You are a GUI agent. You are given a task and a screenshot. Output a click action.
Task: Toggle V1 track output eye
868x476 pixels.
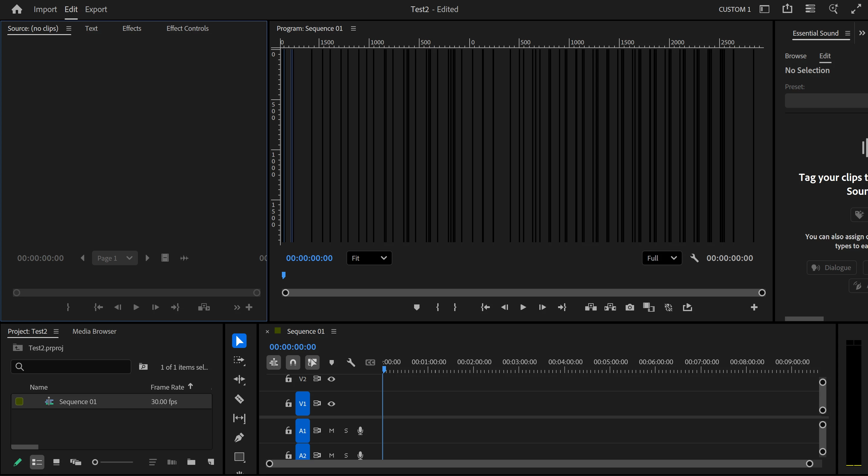point(331,404)
